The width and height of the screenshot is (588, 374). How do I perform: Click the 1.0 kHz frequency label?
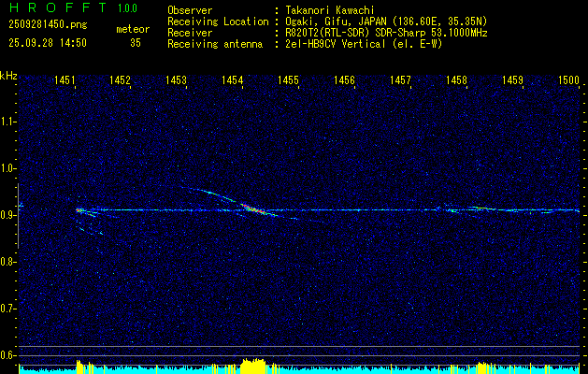8,168
